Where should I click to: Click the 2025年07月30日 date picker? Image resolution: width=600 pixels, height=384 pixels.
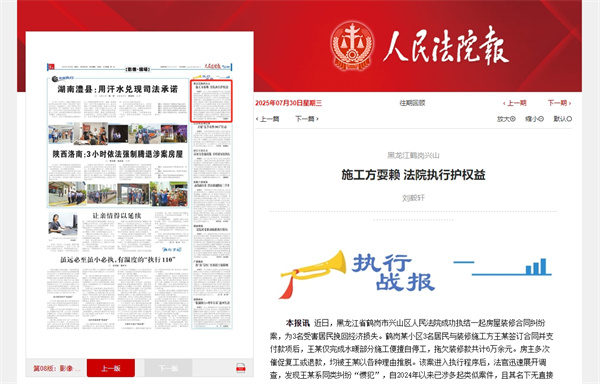click(x=289, y=103)
